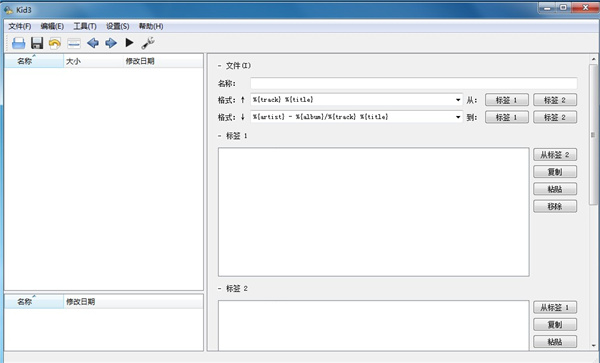Collapse the 文件 section
This screenshot has width=600, height=363.
220,66
